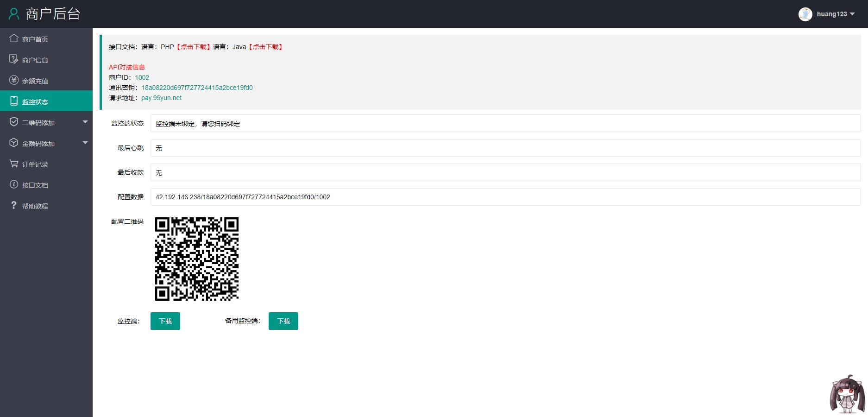Go to 商户信息 page

click(46, 60)
